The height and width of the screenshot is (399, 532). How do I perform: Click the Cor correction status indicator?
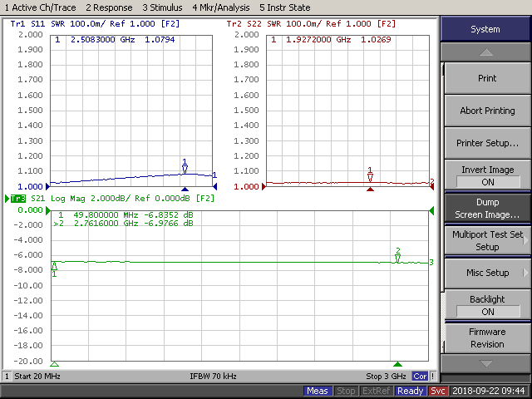coord(420,377)
